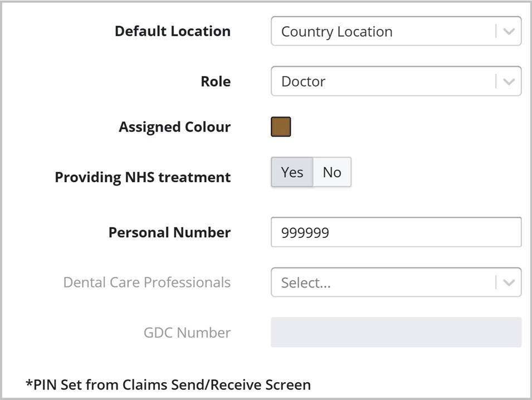Click the Role dropdown chevron arrow
The image size is (532, 400).
[509, 81]
